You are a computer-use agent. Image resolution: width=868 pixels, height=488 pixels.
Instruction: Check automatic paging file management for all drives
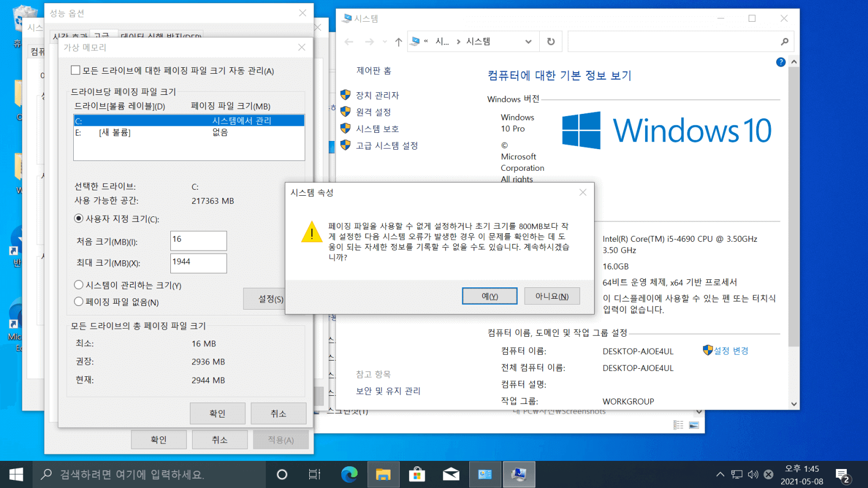76,70
